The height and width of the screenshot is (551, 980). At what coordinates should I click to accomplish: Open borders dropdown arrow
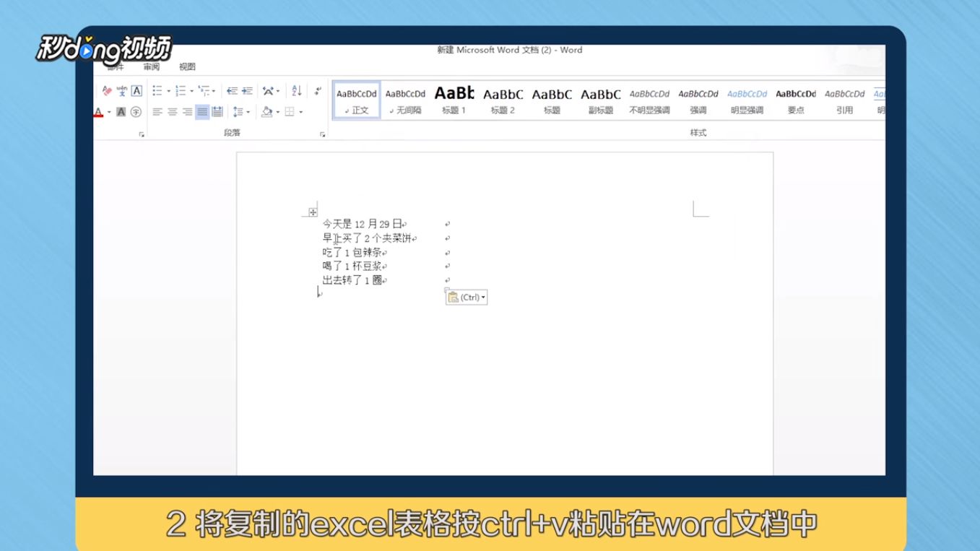point(300,112)
